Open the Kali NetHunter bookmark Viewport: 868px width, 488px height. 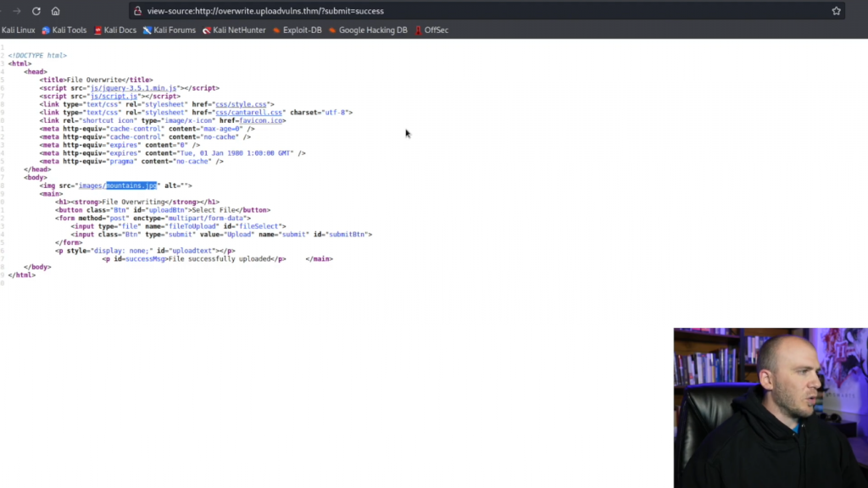(234, 30)
